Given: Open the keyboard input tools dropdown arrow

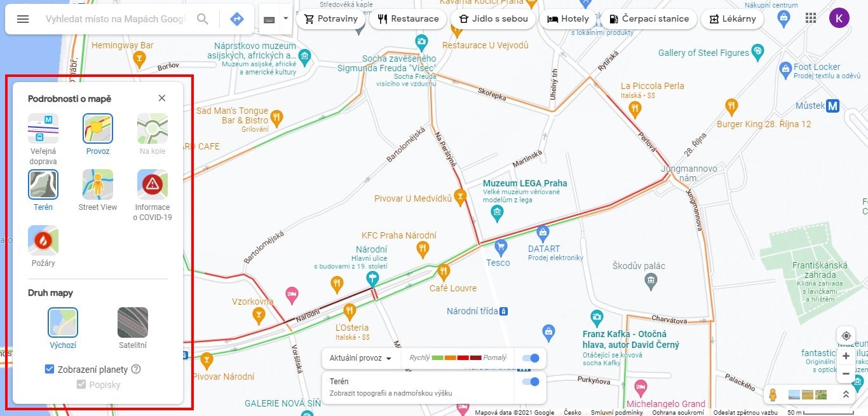Looking at the screenshot, I should pos(285,18).
